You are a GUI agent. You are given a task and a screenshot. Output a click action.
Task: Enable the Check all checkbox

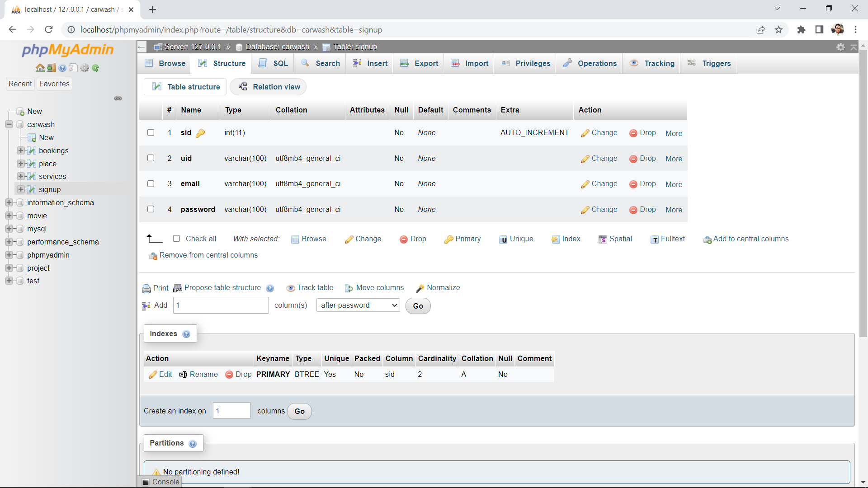click(x=177, y=239)
